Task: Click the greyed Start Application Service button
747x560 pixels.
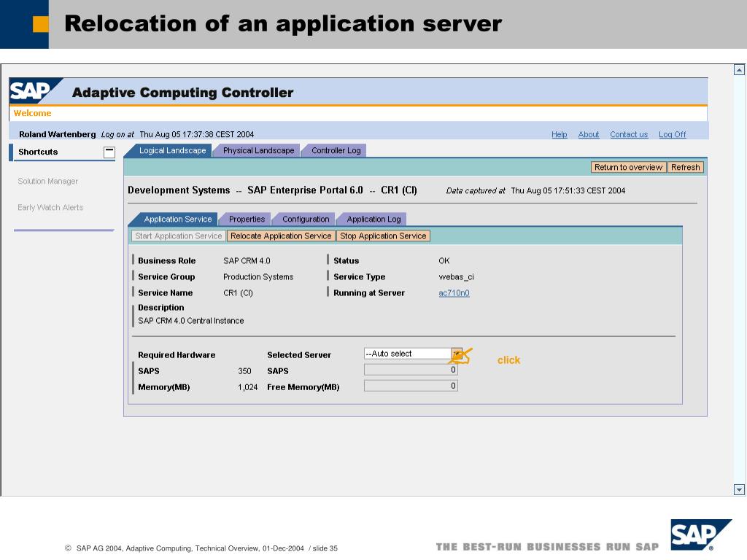Action: point(178,236)
